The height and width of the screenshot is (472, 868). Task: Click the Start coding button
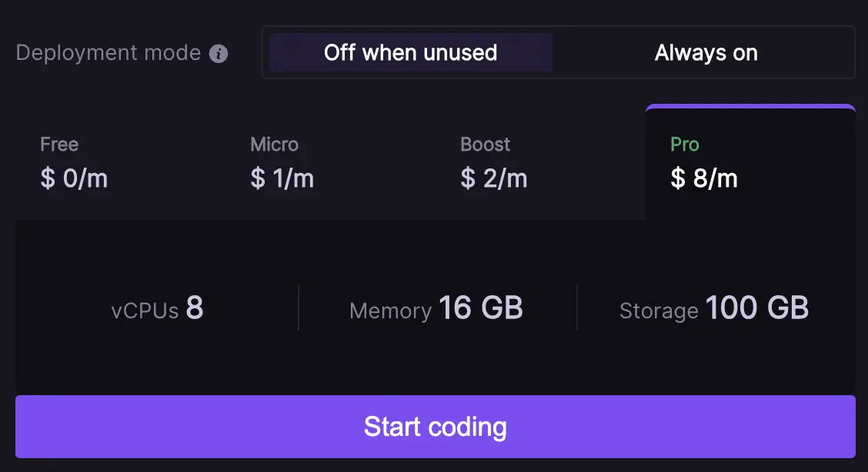pos(435,427)
